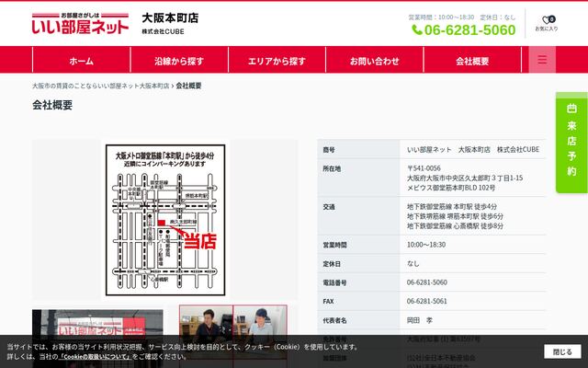Image resolution: width=588 pixels, height=368 pixels.
Task: Click the 06-6281-5060 phone number in header
Action: (x=469, y=30)
